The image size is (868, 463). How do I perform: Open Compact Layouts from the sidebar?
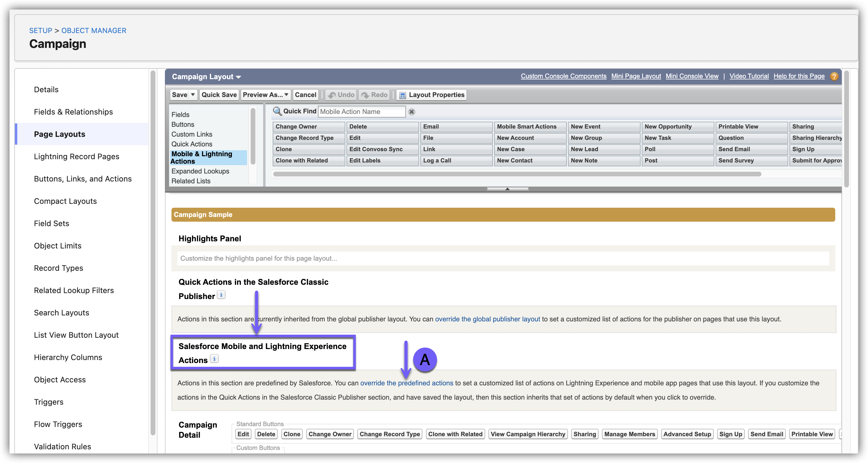click(x=65, y=201)
